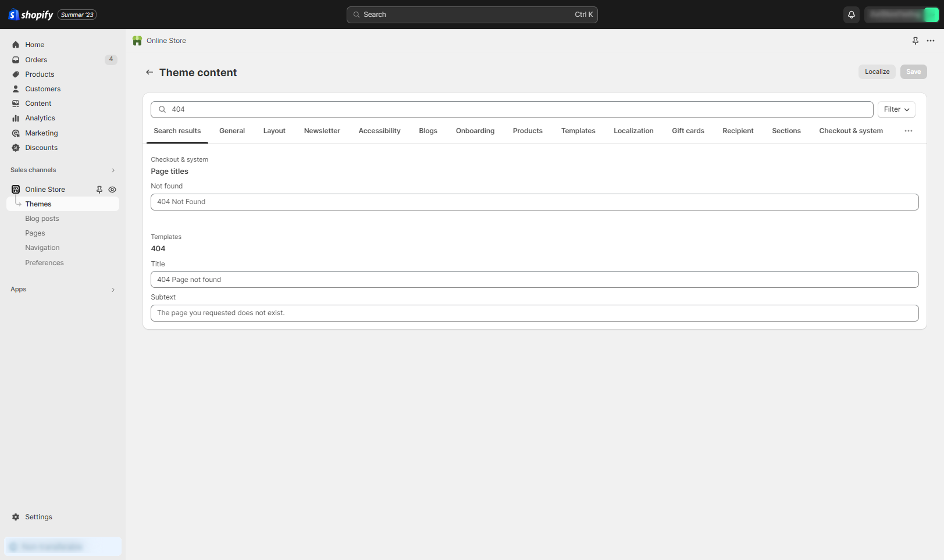The height and width of the screenshot is (560, 944).
Task: Edit the Subtext field
Action: click(535, 313)
